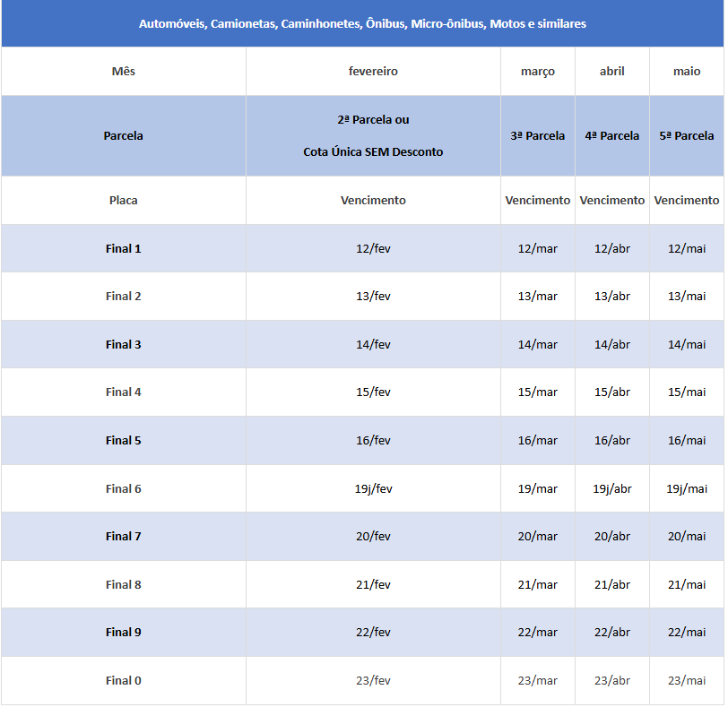
Task: Select the '5ª Parcela' header cell
Action: [686, 136]
